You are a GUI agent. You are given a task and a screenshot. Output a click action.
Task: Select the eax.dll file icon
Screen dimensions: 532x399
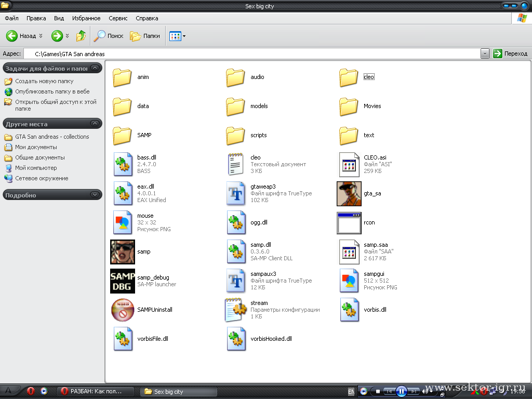pyautogui.click(x=123, y=193)
